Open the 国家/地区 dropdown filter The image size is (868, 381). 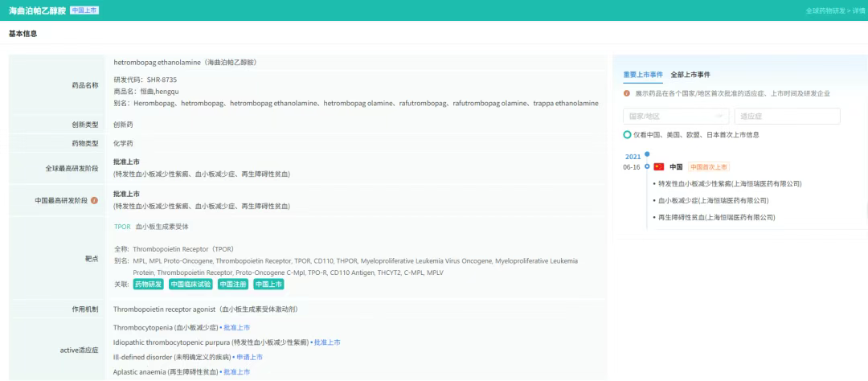[x=675, y=117]
